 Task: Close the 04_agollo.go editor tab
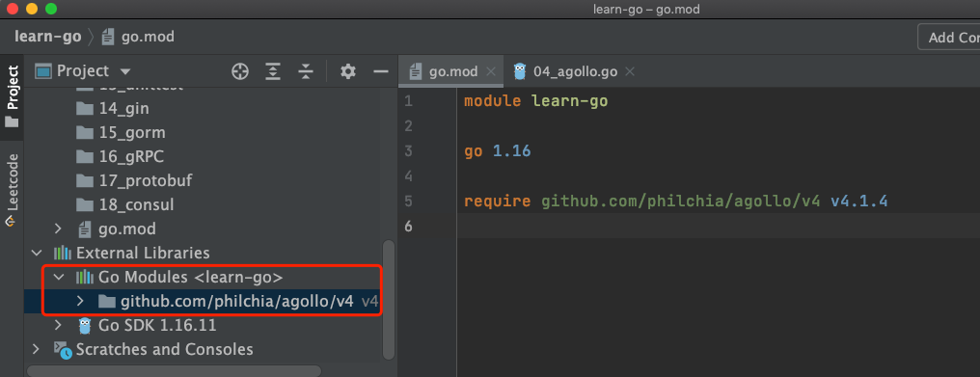[x=630, y=72]
